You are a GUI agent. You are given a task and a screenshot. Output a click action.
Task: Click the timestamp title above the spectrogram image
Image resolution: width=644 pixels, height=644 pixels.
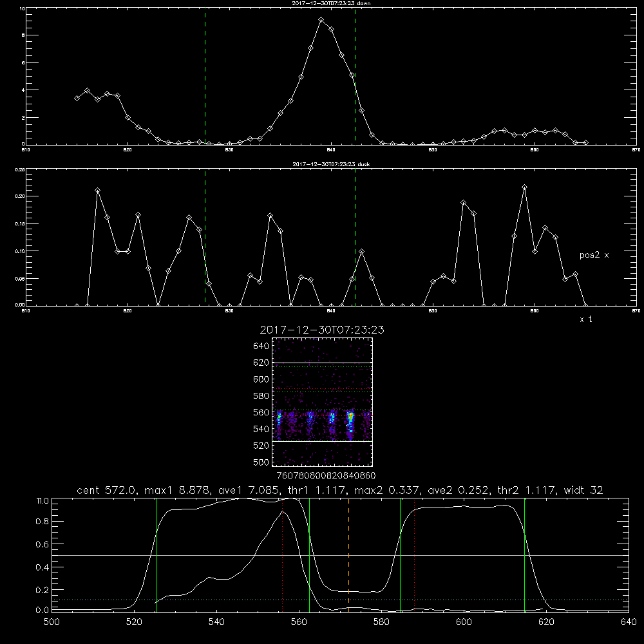(x=322, y=330)
